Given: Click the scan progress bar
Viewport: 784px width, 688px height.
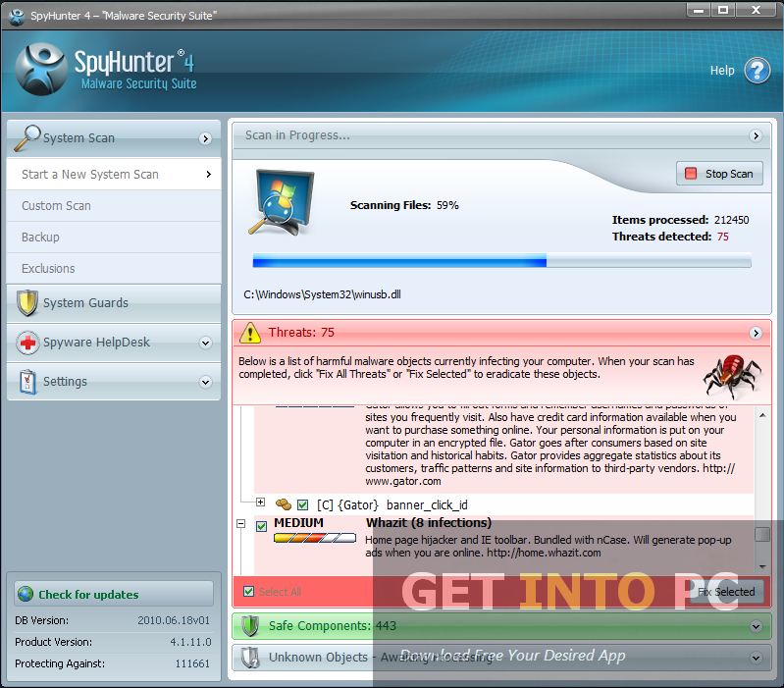Looking at the screenshot, I should tap(500, 261).
